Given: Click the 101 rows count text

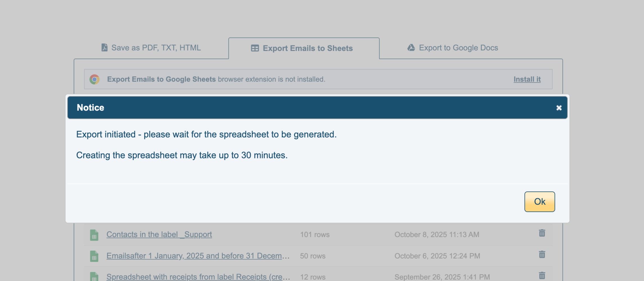Looking at the screenshot, I should pyautogui.click(x=315, y=235).
